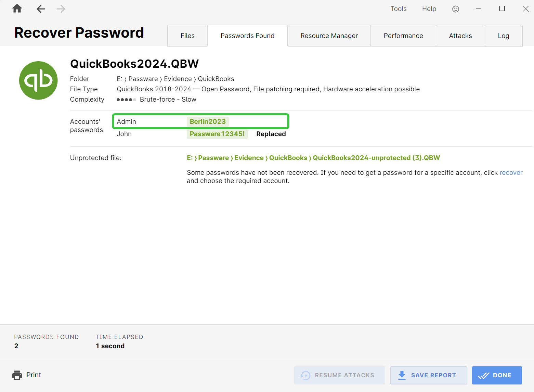The height and width of the screenshot is (392, 534).
Task: Select the highlighted Admin password Berlin2023
Action: point(207,121)
